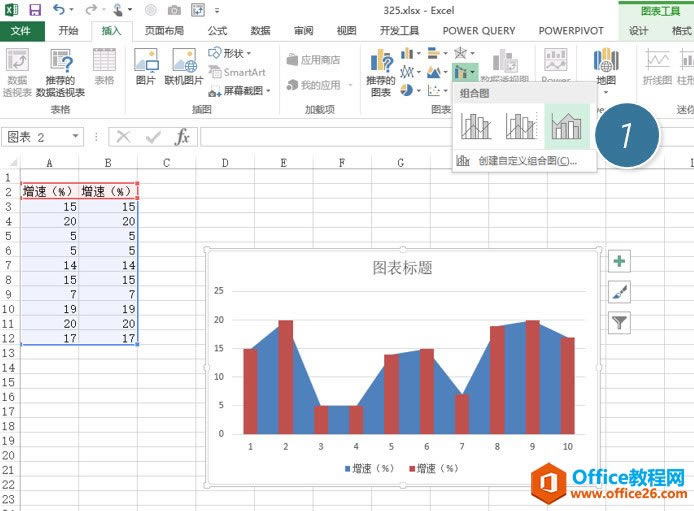Click the camera icon in quick access toolbar
The image size is (694, 511).
click(x=174, y=10)
